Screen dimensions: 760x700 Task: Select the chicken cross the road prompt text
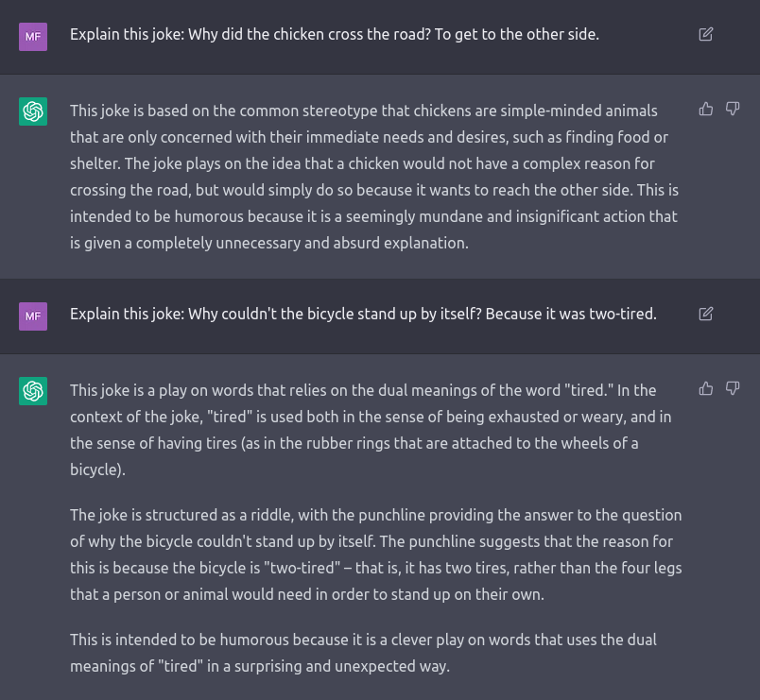[335, 34]
